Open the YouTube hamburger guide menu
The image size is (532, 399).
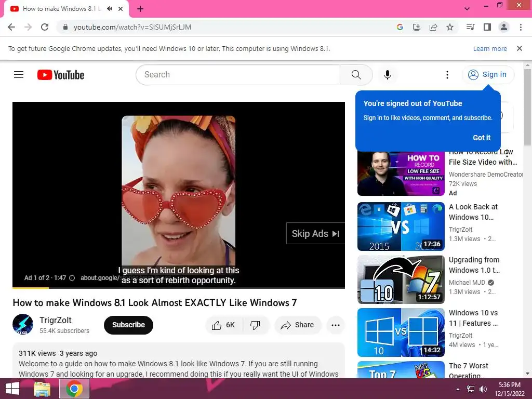click(x=19, y=75)
